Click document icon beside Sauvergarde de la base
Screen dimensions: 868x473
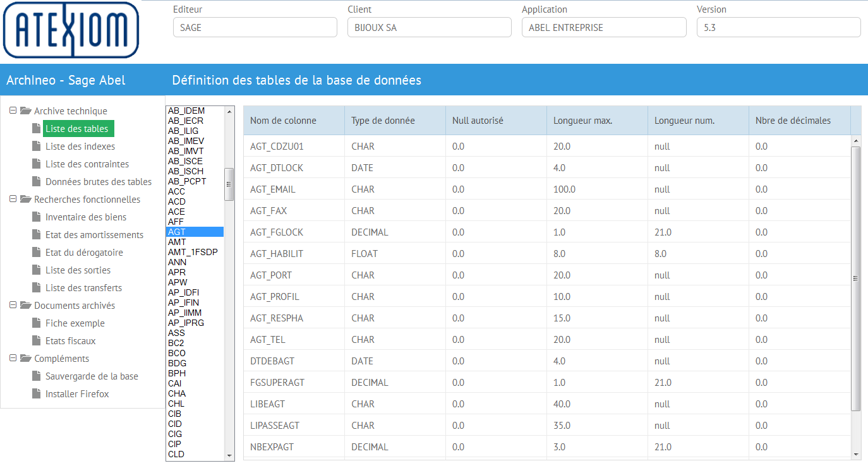click(36, 376)
